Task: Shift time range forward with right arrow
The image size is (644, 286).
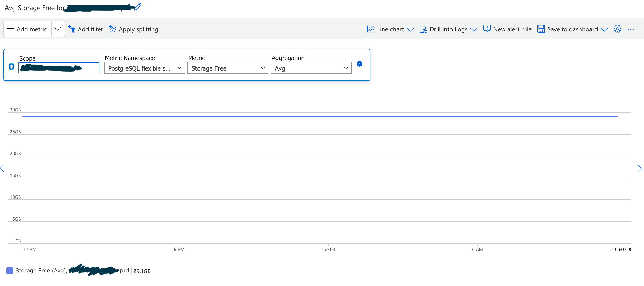Action: click(639, 169)
